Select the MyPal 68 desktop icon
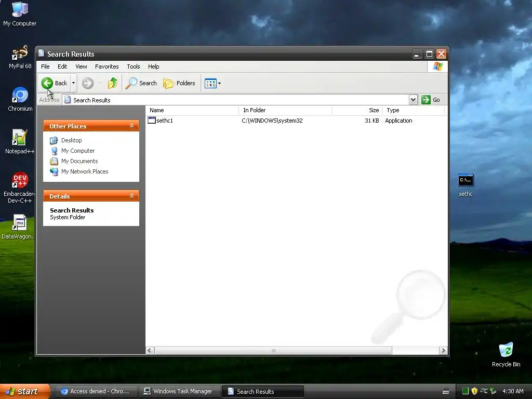Image resolution: width=532 pixels, height=399 pixels. pyautogui.click(x=20, y=57)
